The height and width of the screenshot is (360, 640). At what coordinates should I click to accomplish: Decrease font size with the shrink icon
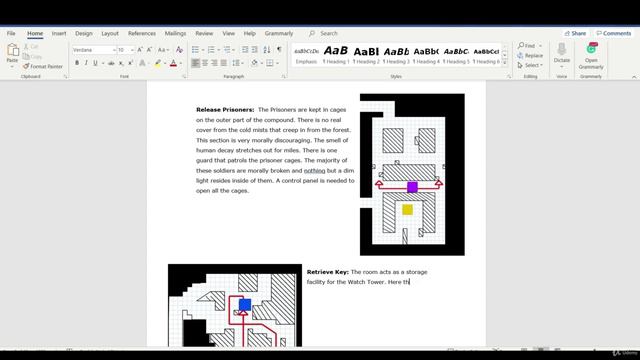point(149,50)
